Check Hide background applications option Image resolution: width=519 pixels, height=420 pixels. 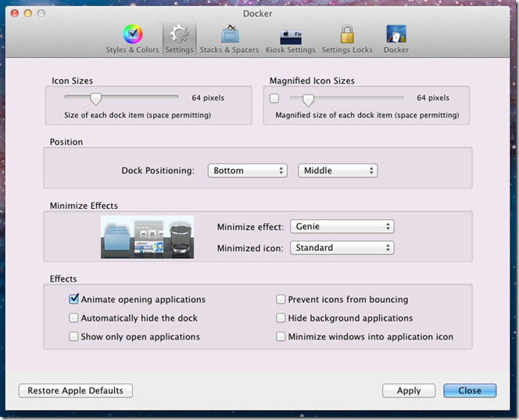point(281,318)
